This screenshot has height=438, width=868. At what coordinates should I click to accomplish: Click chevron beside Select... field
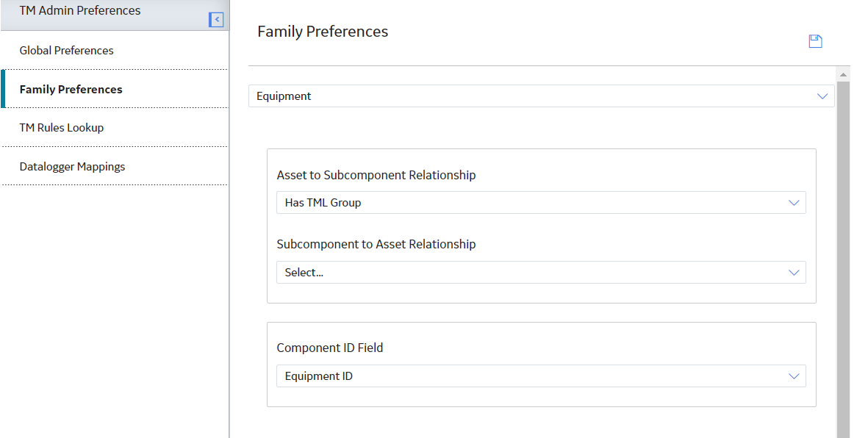794,273
